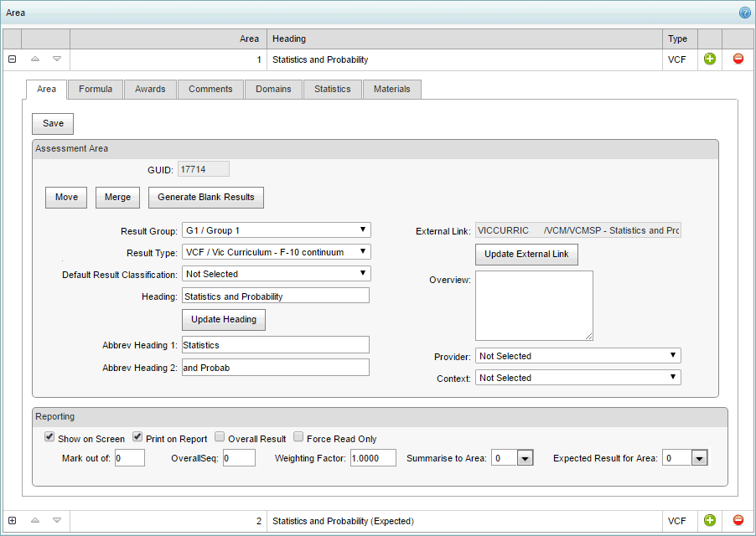Open the help icon in Area header

[744, 13]
